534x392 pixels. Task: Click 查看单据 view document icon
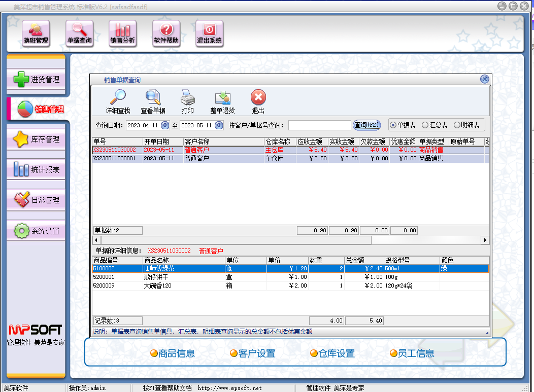[x=153, y=101]
